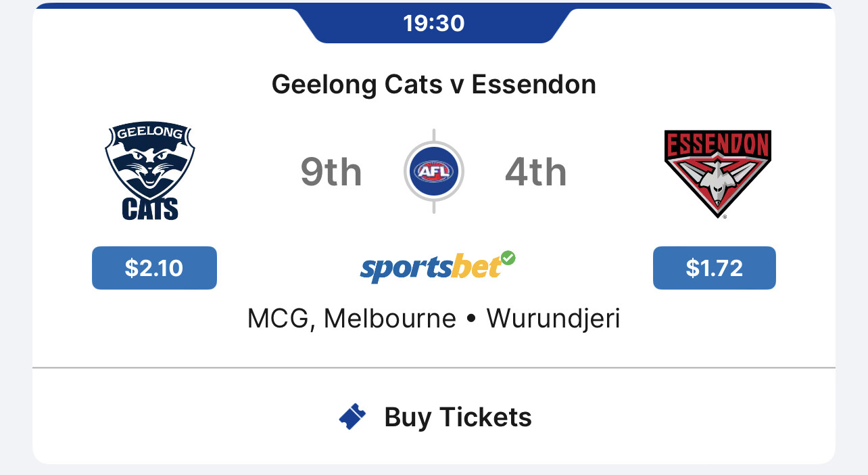Tap the 9th ladder position text

coord(331,172)
